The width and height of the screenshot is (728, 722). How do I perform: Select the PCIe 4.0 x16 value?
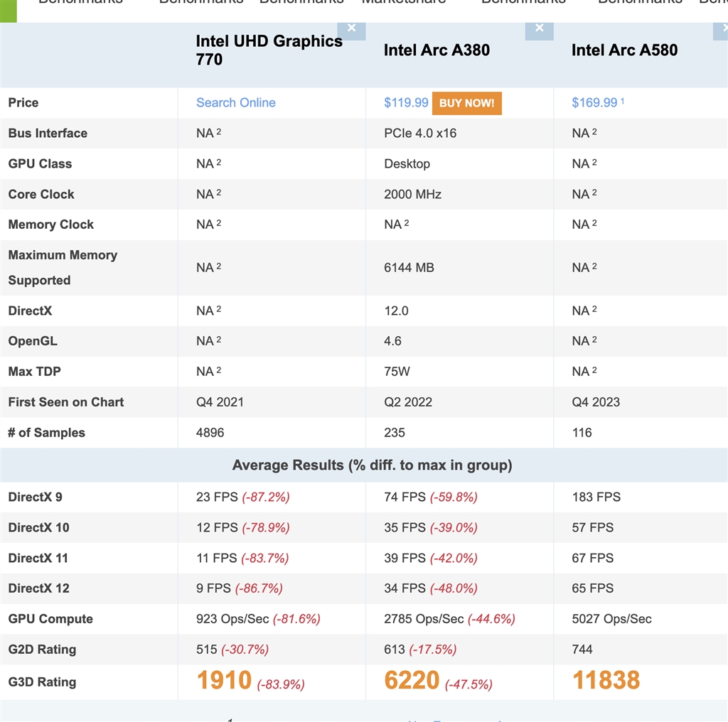420,133
